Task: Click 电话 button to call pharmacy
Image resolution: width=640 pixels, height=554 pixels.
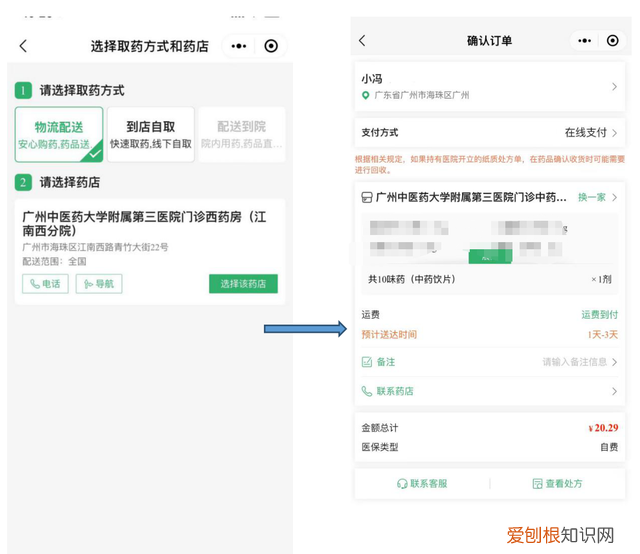Action: click(x=45, y=284)
